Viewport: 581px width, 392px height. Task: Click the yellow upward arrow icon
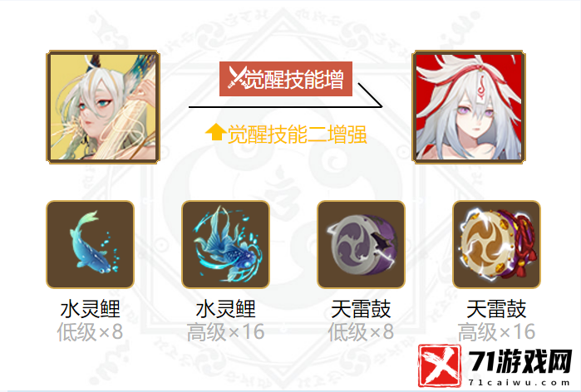[x=215, y=133]
